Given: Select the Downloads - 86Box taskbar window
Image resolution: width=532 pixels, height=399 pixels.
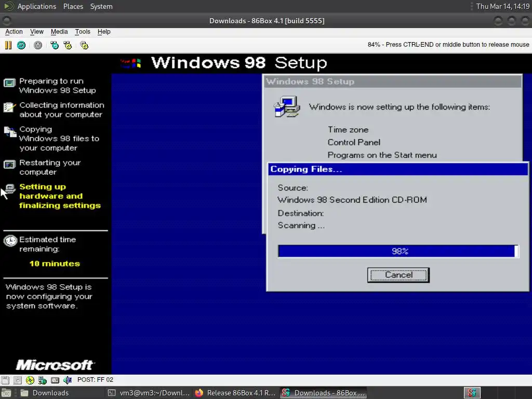Looking at the screenshot, I should [323, 393].
